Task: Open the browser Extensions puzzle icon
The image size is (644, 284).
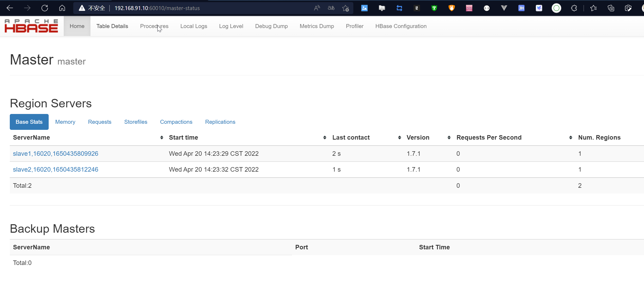Action: 574,8
